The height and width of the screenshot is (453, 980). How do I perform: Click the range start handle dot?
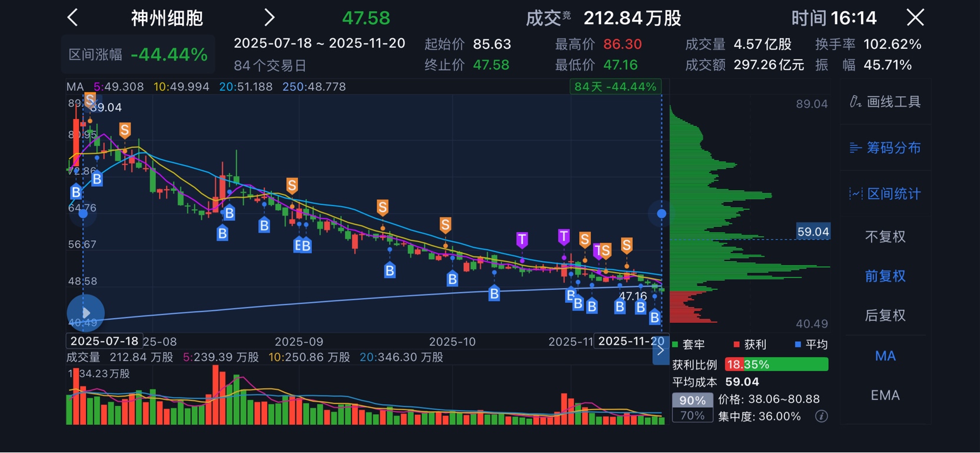[x=83, y=213]
